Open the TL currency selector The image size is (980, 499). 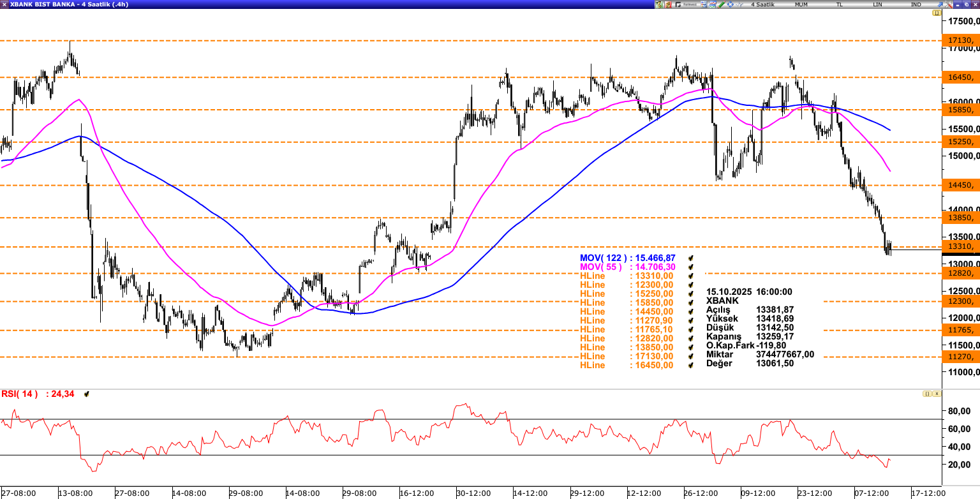coord(840,4)
